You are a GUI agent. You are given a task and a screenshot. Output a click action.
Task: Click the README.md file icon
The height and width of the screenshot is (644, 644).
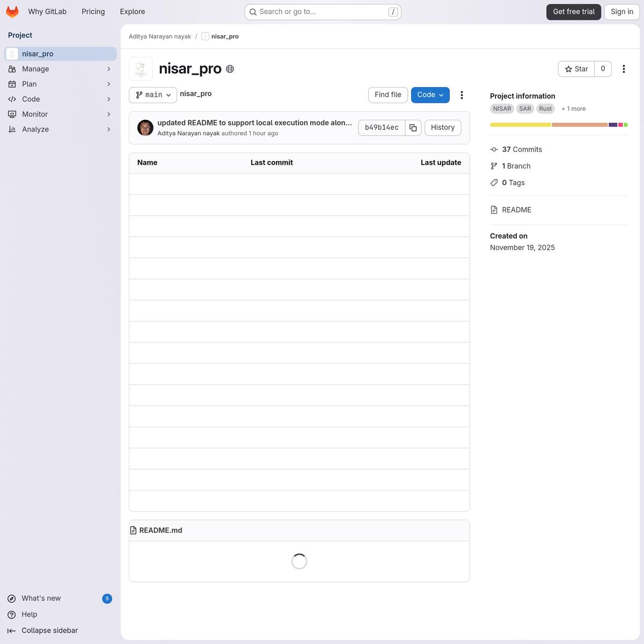pyautogui.click(x=134, y=530)
